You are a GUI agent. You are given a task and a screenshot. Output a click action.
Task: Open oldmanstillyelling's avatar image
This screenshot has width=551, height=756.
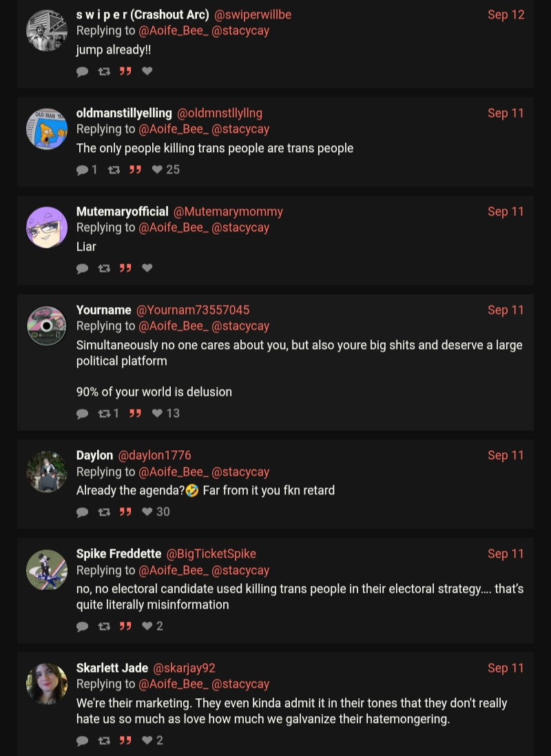coord(47,129)
